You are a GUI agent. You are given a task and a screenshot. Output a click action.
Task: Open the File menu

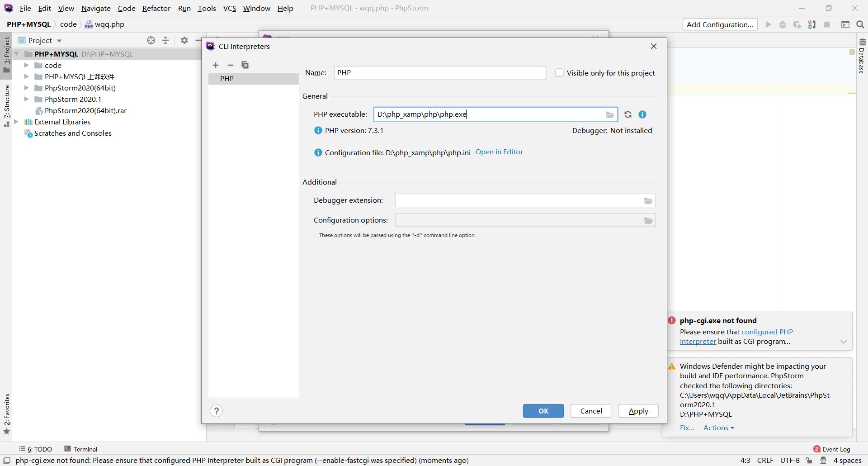[25, 8]
